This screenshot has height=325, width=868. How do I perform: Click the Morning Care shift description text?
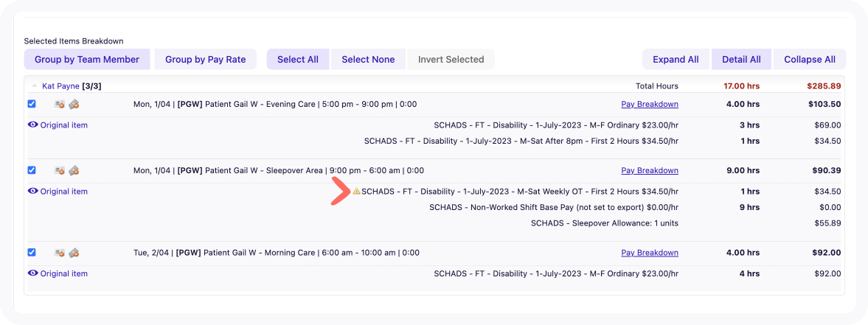(x=277, y=253)
